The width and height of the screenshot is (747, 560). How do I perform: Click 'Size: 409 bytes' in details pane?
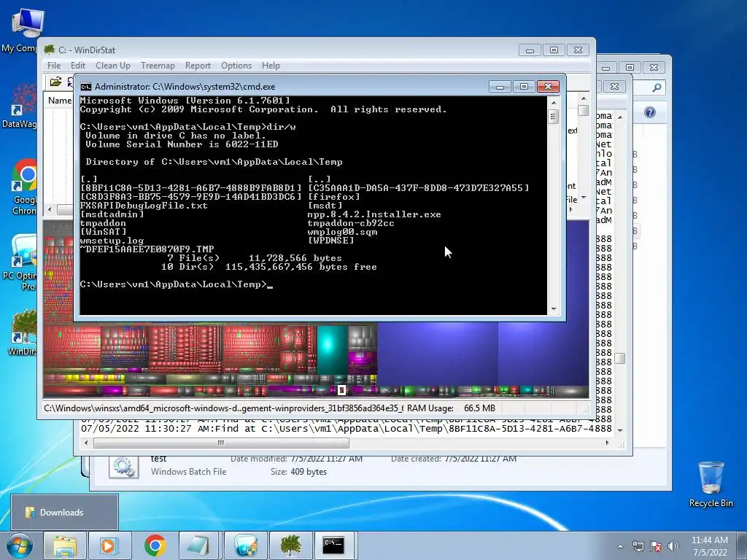(x=298, y=472)
